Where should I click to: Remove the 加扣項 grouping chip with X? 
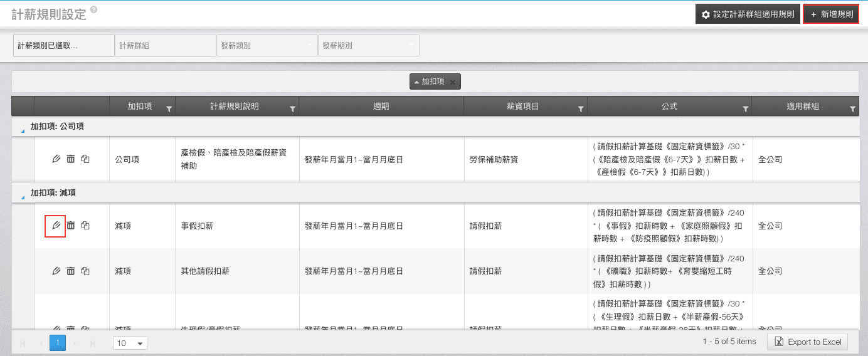click(452, 81)
